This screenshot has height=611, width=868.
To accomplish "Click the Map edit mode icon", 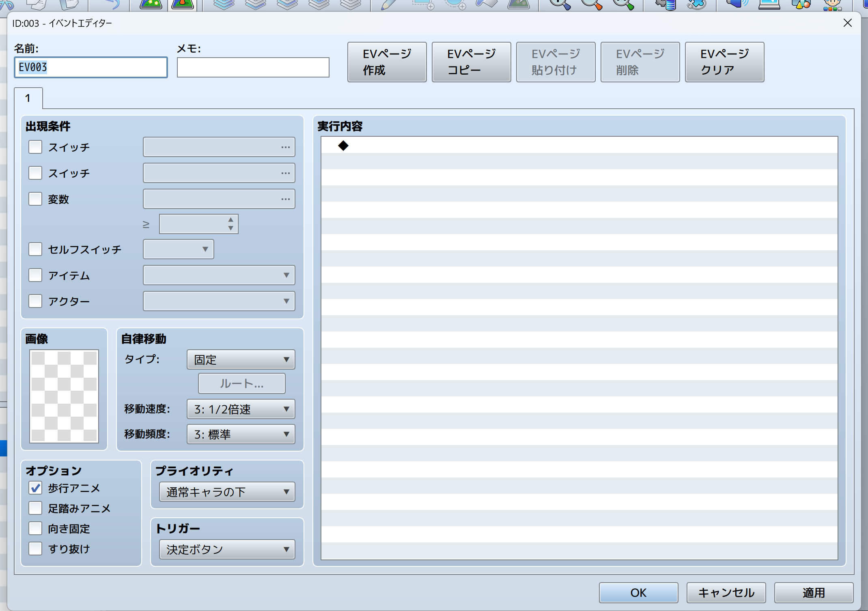I will [151, 4].
